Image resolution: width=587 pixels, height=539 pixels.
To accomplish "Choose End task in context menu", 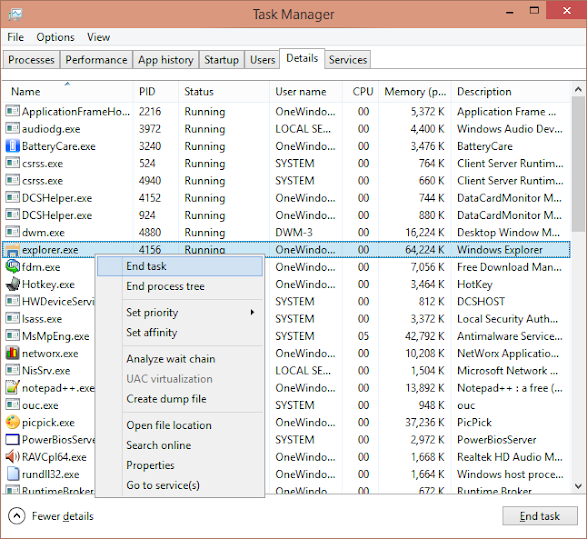I will [180, 266].
